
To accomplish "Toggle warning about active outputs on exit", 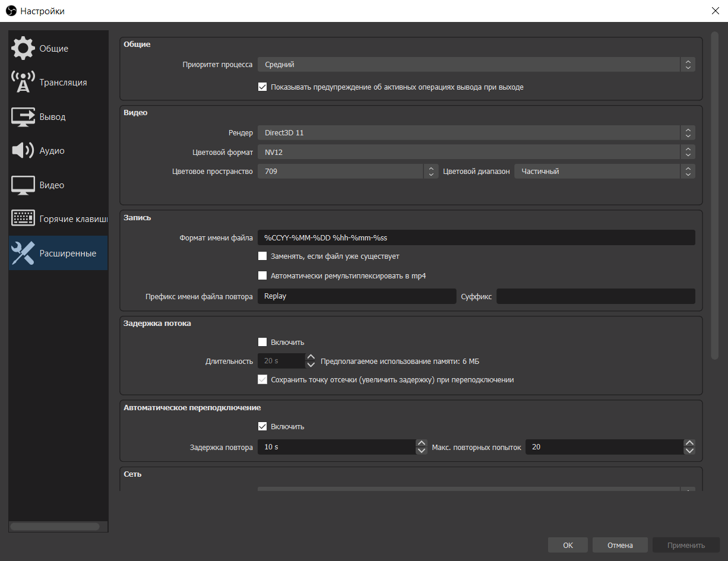I will click(x=262, y=87).
